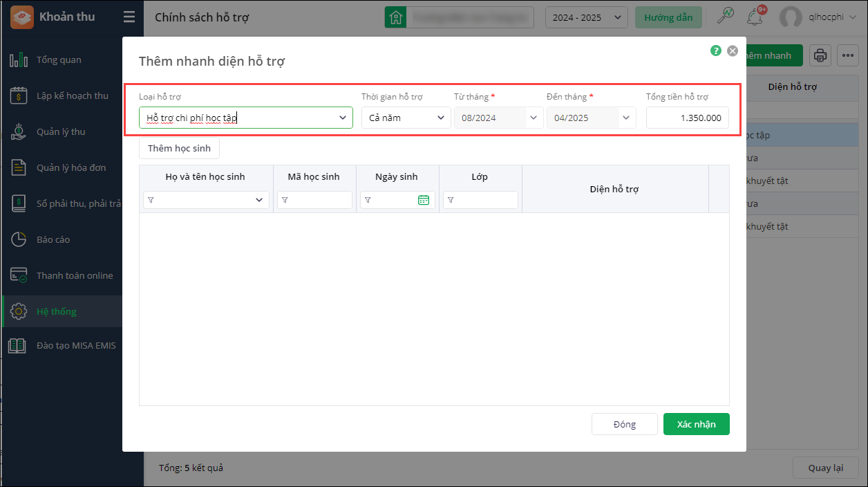
Task: Open the Loại hỗ trợ combo box
Action: (246, 118)
